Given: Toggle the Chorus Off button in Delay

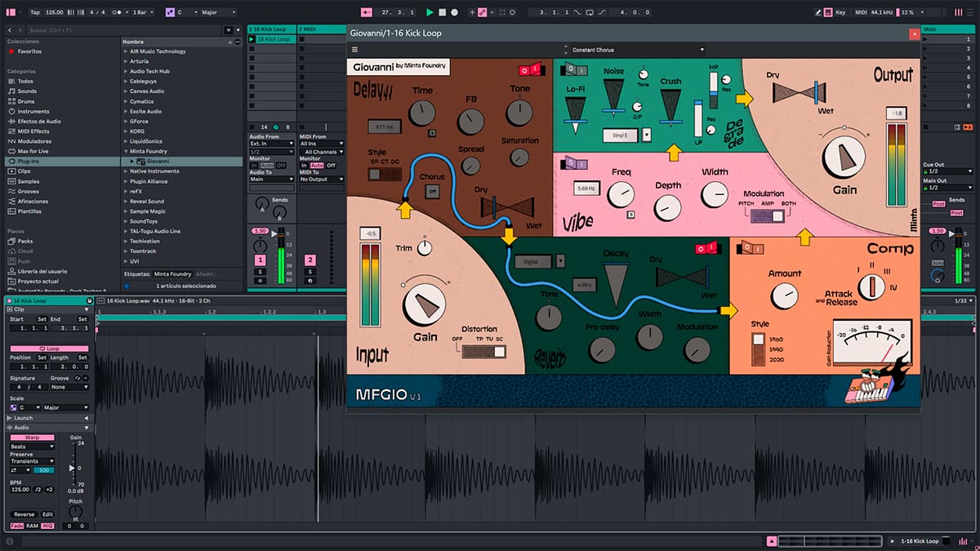Looking at the screenshot, I should pos(433,191).
